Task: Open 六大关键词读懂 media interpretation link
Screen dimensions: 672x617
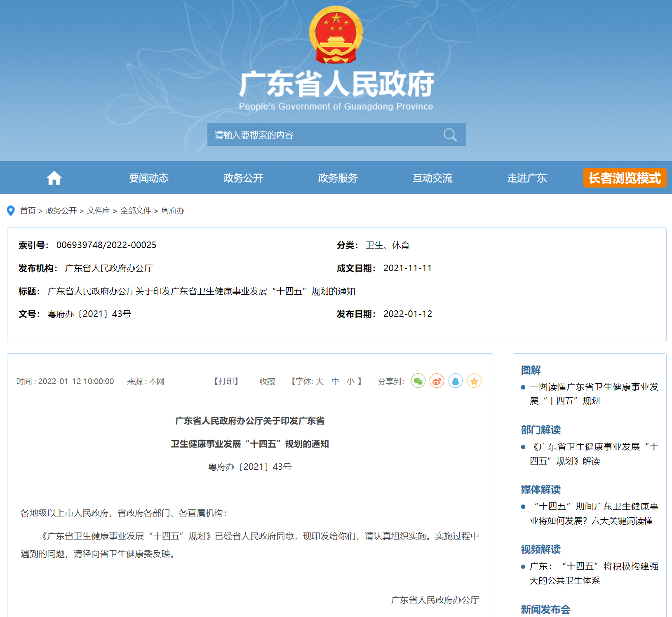Action: 594,514
